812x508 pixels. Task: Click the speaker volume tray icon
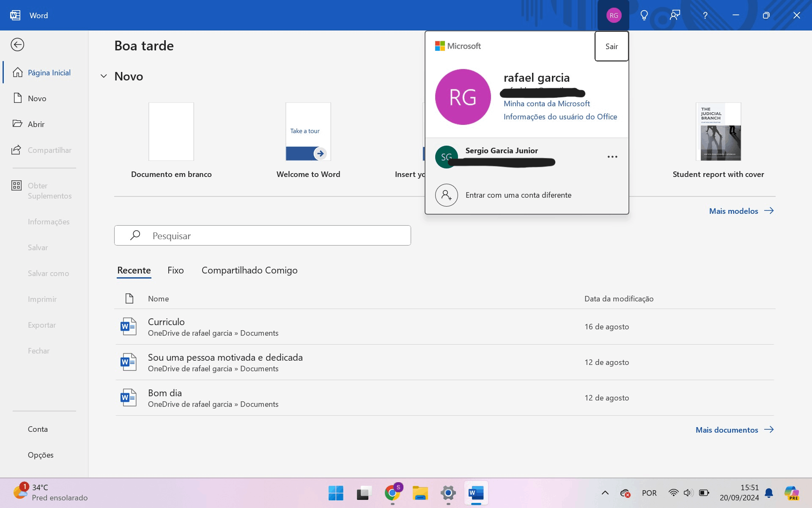click(688, 493)
